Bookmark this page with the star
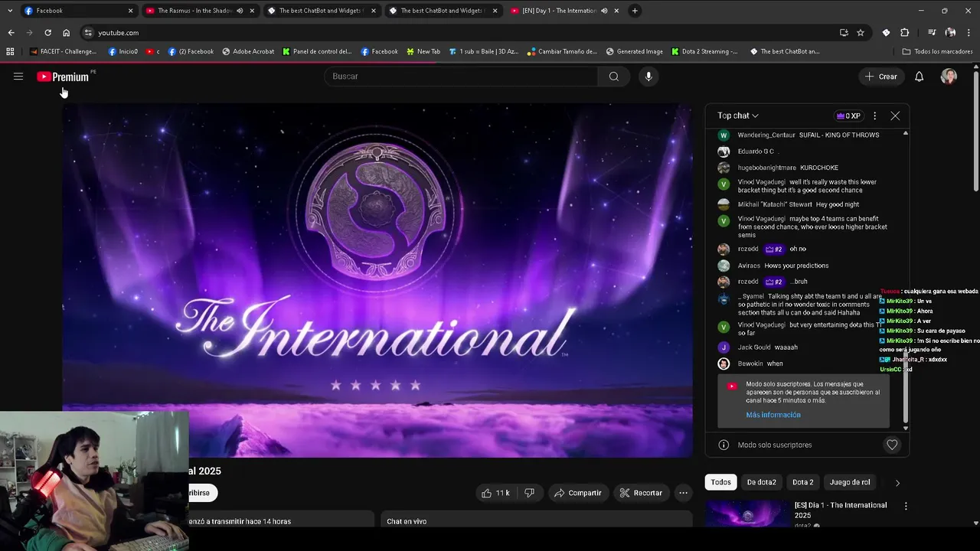This screenshot has width=980, height=551. (861, 33)
